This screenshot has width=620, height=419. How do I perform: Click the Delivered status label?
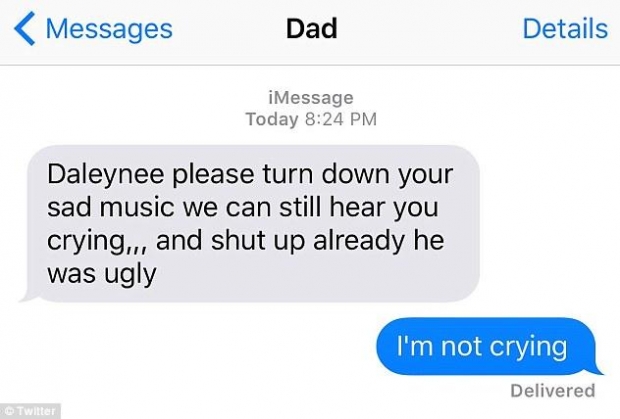tap(552, 391)
